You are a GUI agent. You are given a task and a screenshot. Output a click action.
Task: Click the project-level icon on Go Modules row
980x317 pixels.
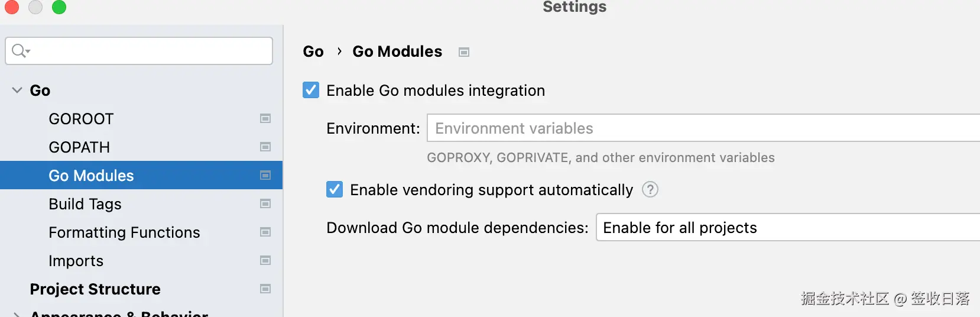(265, 176)
